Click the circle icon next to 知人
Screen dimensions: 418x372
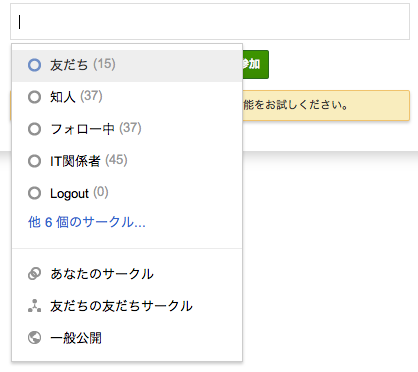(x=34, y=97)
